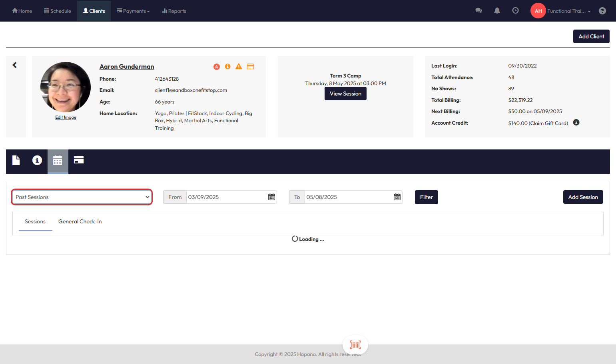Screen dimensions: 616x364
Task: Open the notifications bell
Action: point(497,11)
